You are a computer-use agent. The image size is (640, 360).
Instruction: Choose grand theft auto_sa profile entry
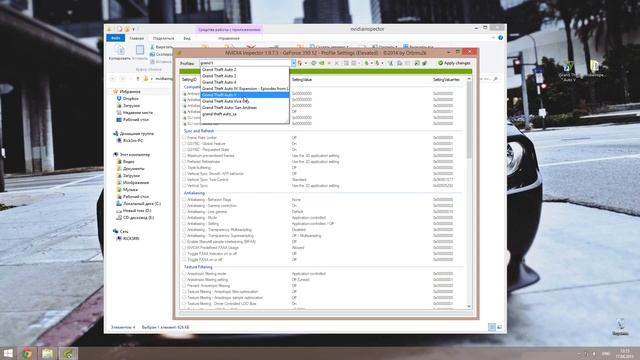tap(245, 114)
